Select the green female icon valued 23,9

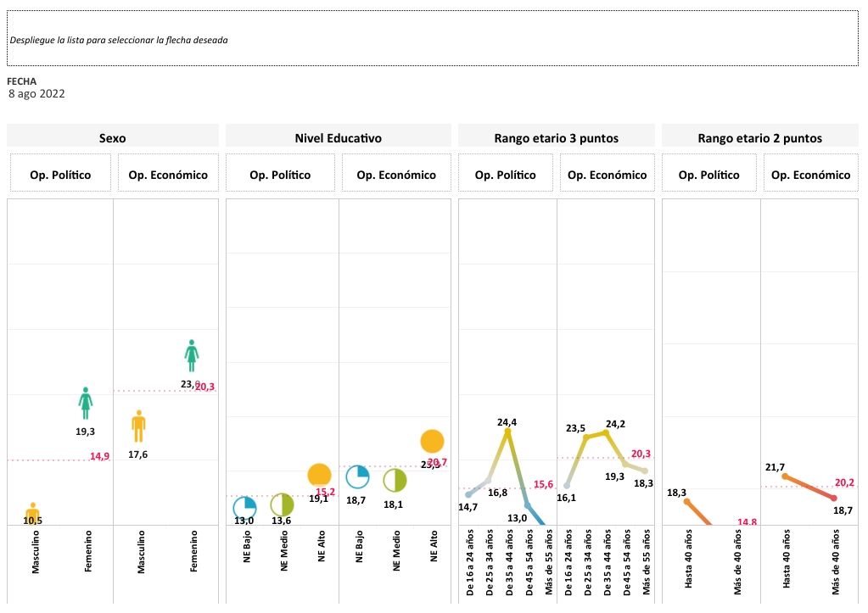click(x=193, y=355)
